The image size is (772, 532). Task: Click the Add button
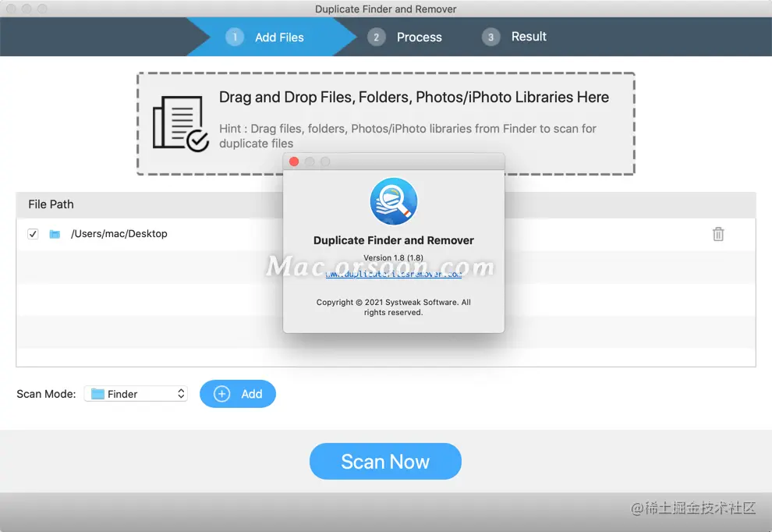(x=238, y=394)
